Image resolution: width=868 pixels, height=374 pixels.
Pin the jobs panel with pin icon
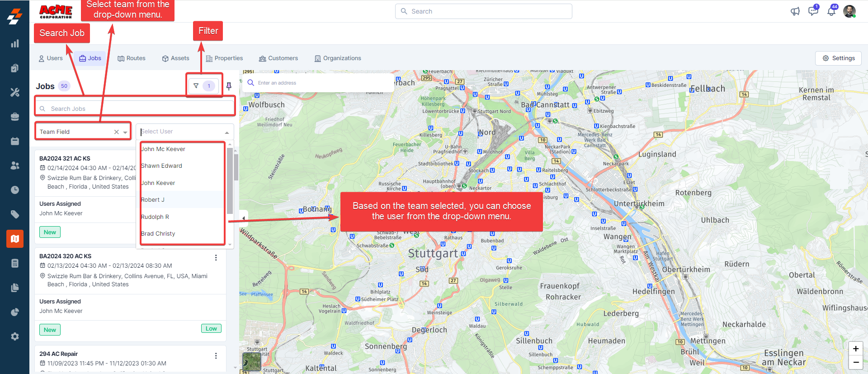point(229,86)
